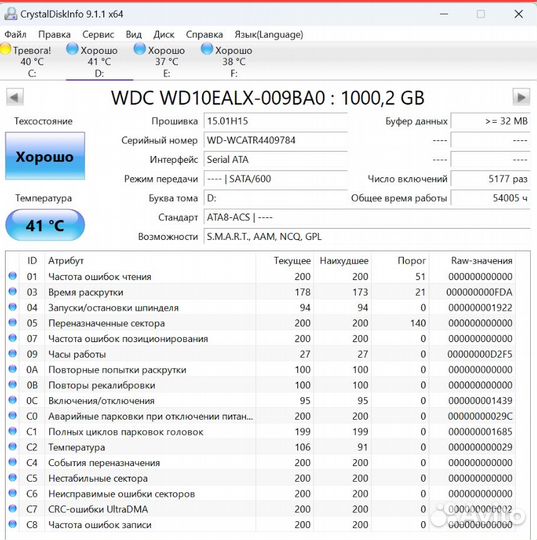Click the Наихудшее column header

point(344,261)
